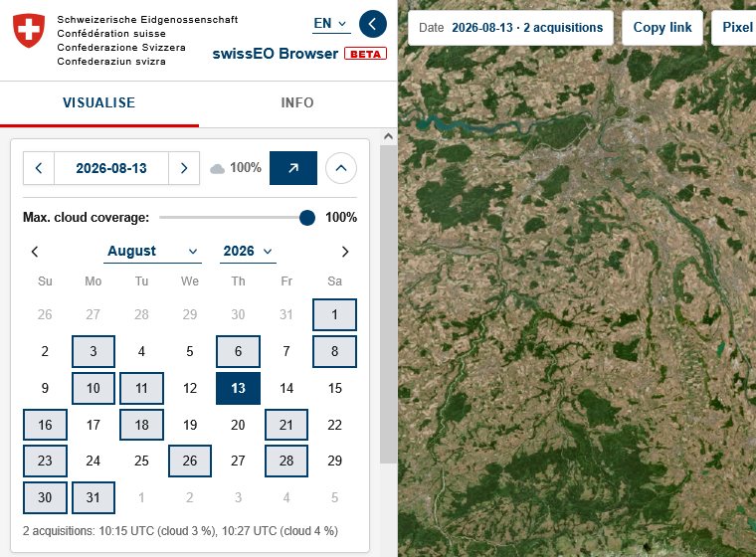Select August 16 in the calendar
Image resolution: width=756 pixels, height=557 pixels.
point(45,425)
